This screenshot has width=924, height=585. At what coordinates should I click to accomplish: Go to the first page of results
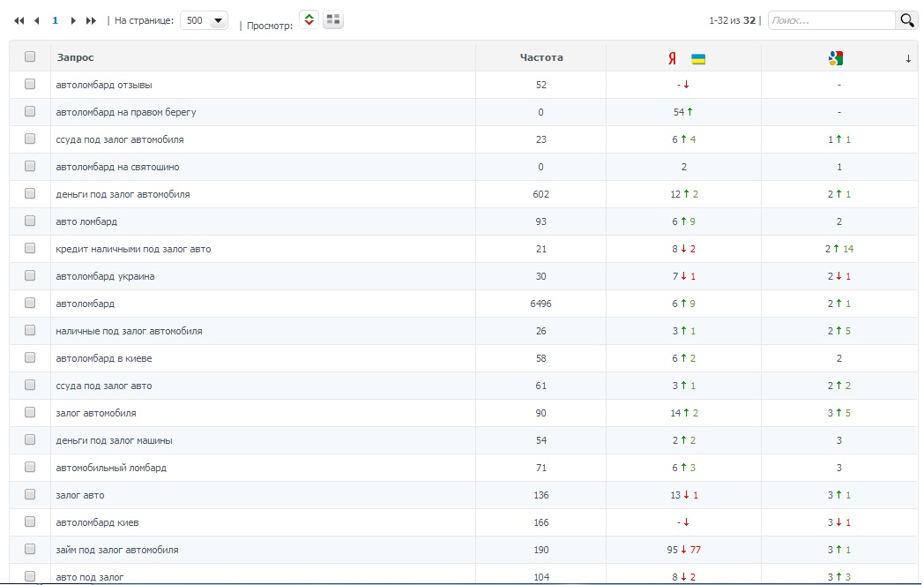pyautogui.click(x=19, y=20)
